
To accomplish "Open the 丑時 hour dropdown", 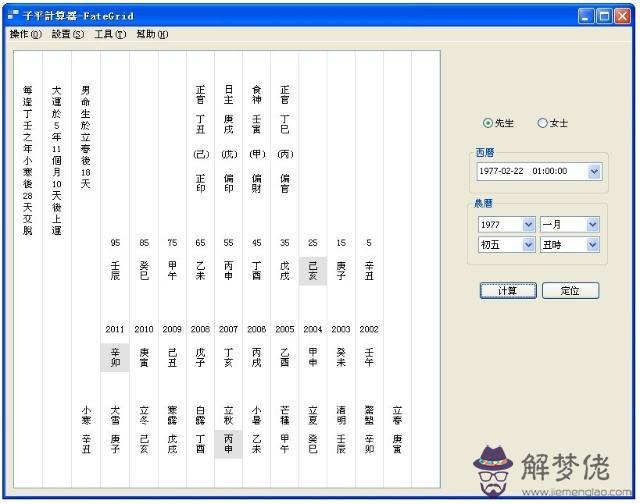I will click(592, 244).
